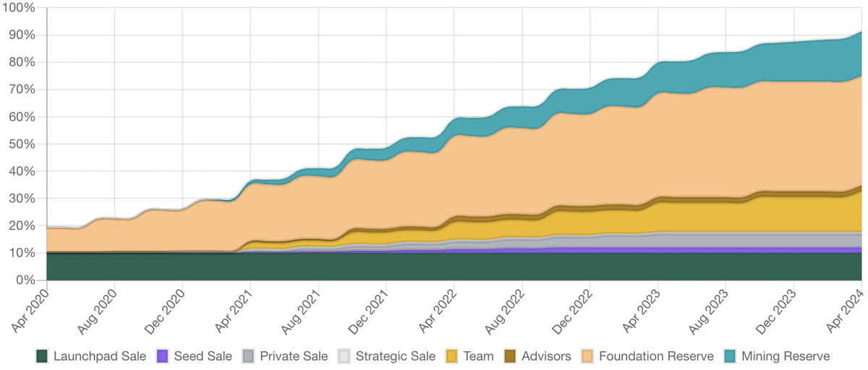868x370 pixels.
Task: Toggle Launchpad Sale series label
Action: [x=100, y=356]
